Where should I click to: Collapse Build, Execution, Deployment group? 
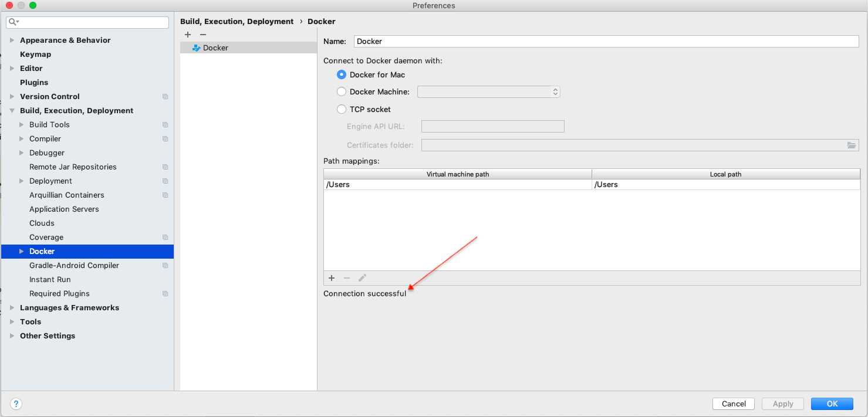12,110
